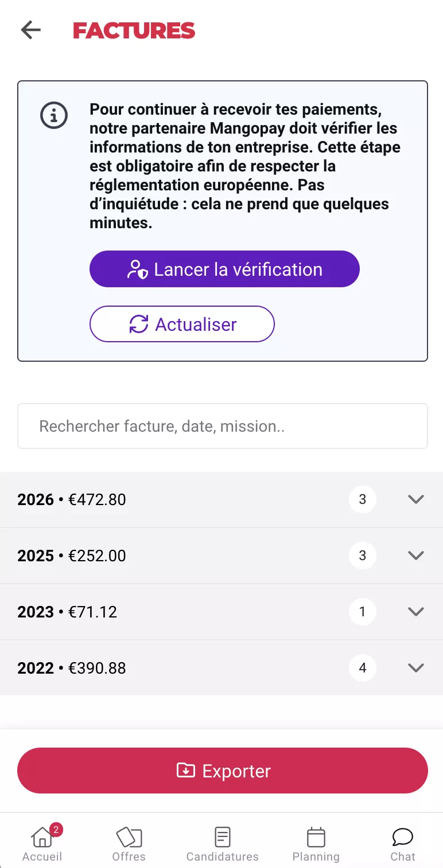
Task: Go back using the left arrow icon
Action: pos(31,30)
